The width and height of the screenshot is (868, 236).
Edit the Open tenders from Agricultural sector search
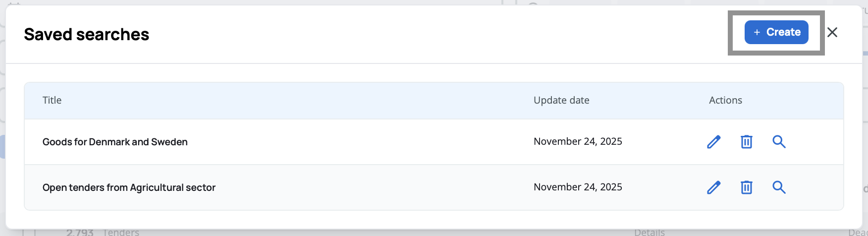coord(713,187)
